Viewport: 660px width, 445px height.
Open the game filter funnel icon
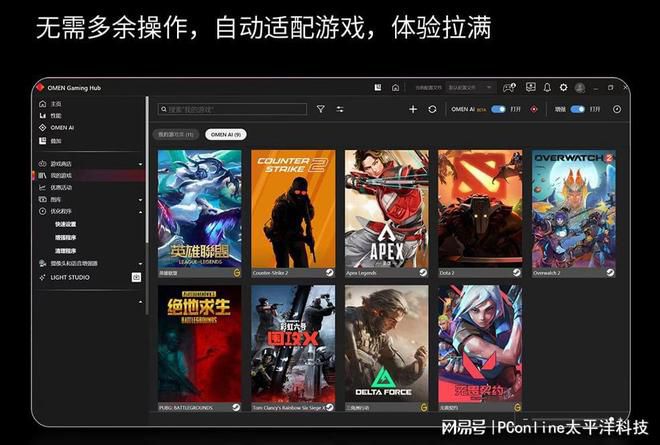click(x=321, y=109)
